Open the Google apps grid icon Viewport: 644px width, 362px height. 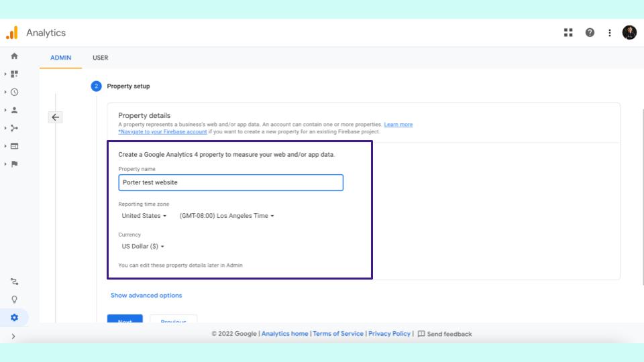click(x=568, y=32)
